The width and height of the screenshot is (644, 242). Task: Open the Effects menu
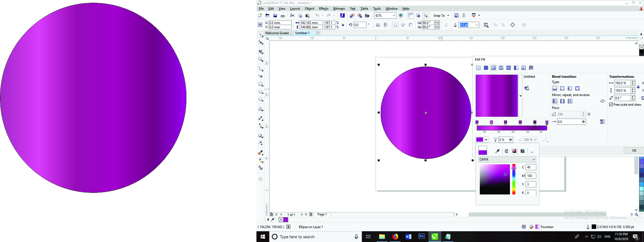(x=324, y=9)
